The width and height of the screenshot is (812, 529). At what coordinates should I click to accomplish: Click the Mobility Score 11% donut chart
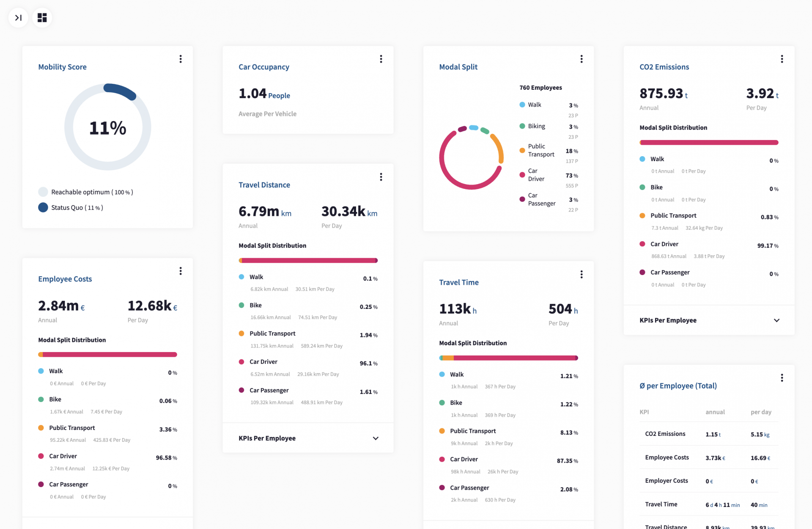coord(107,127)
